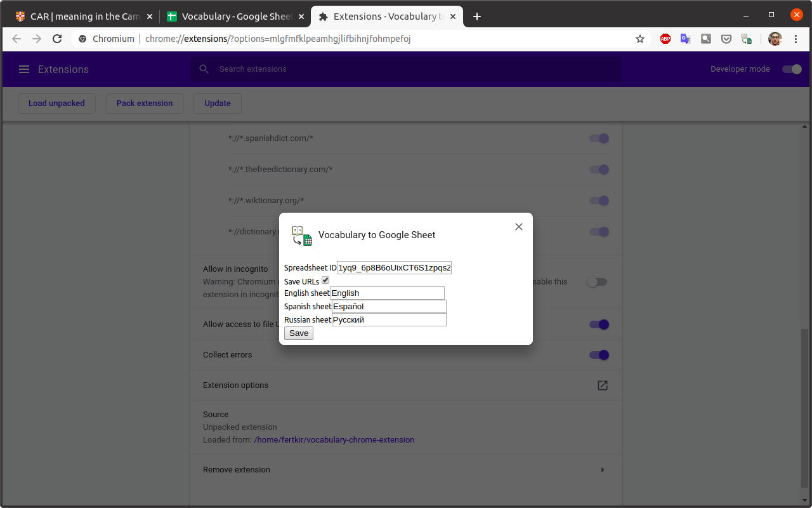
Task: Click the Update button
Action: pyautogui.click(x=218, y=104)
